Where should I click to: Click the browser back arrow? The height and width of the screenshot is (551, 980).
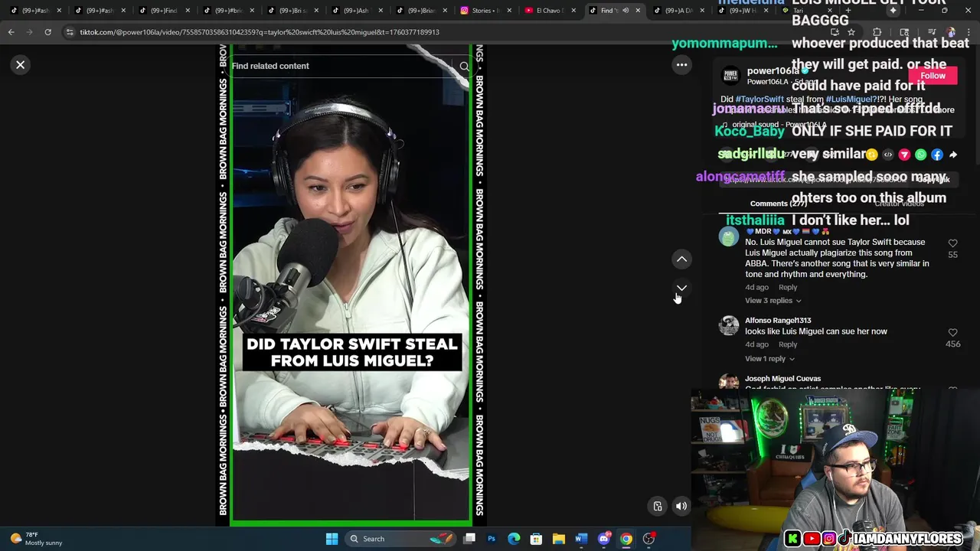pyautogui.click(x=11, y=32)
